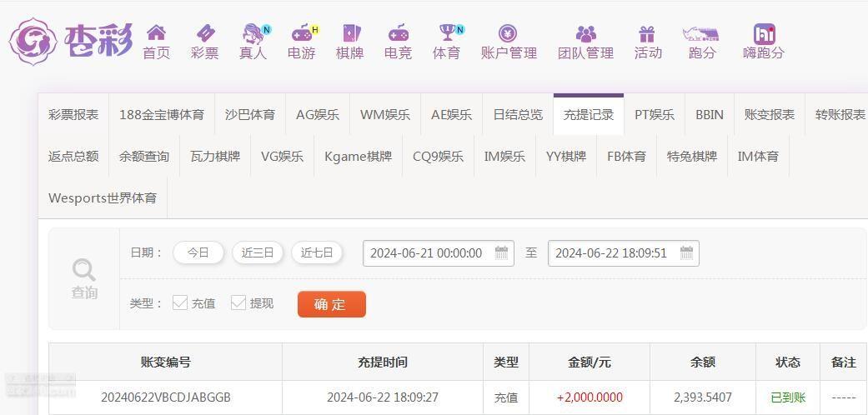Click record number 20240622VBCDJABGGB
868x415 pixels.
click(166, 397)
